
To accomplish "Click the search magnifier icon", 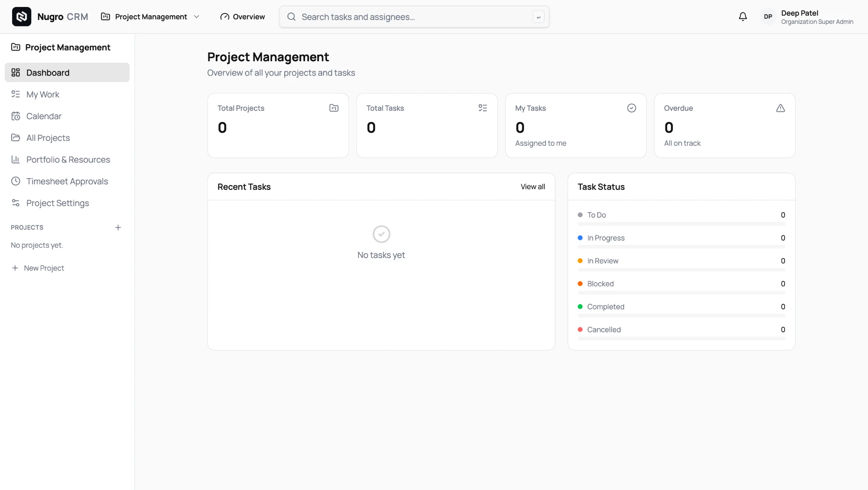I will coord(291,17).
